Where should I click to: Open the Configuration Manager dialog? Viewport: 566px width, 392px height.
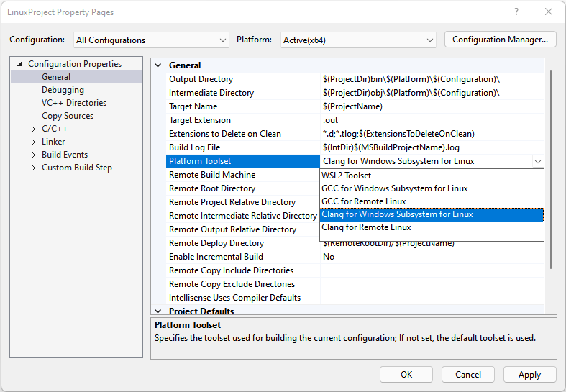tap(500, 40)
